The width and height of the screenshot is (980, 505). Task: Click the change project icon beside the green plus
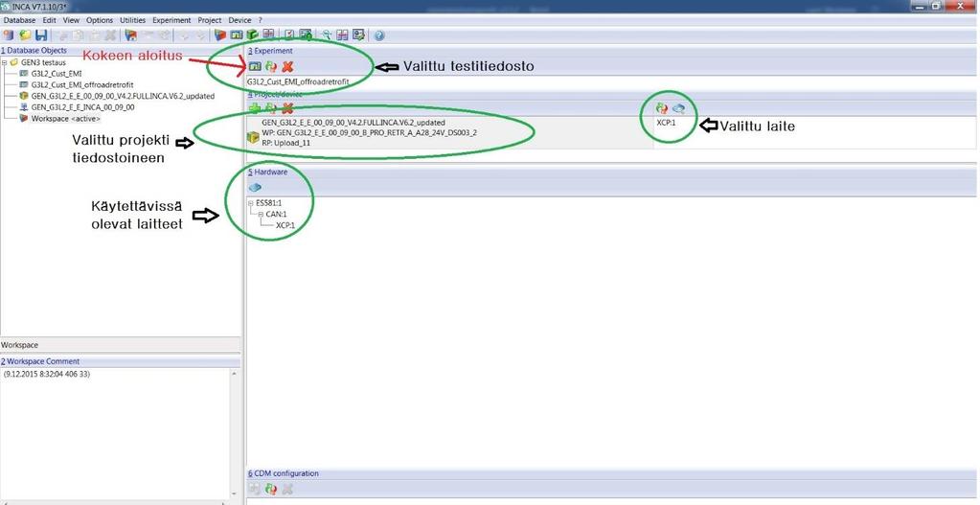click(x=270, y=108)
